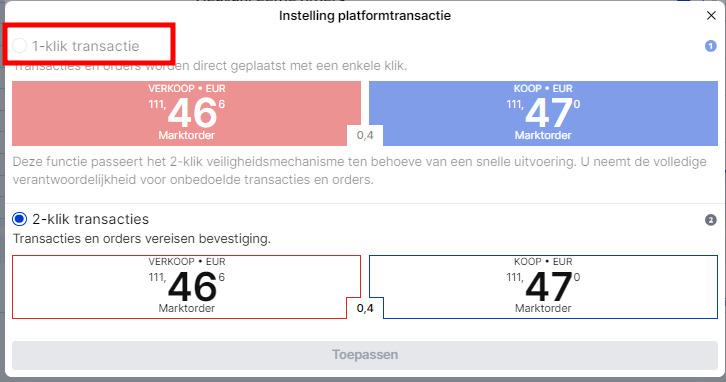726x382 pixels.
Task: Click the gray number 2 badge icon
Action: pos(711,220)
